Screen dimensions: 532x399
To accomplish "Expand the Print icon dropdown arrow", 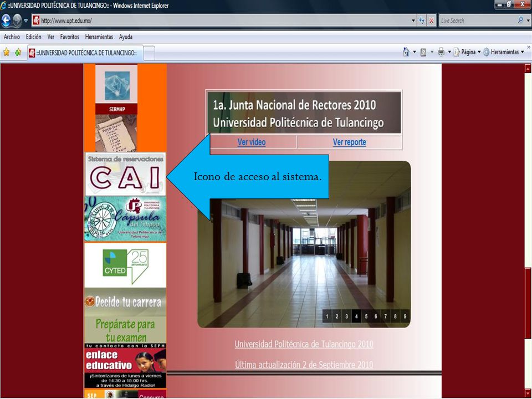I will [x=449, y=52].
